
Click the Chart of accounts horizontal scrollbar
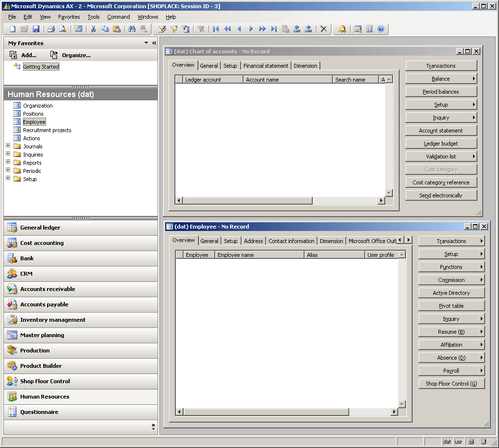point(280,200)
